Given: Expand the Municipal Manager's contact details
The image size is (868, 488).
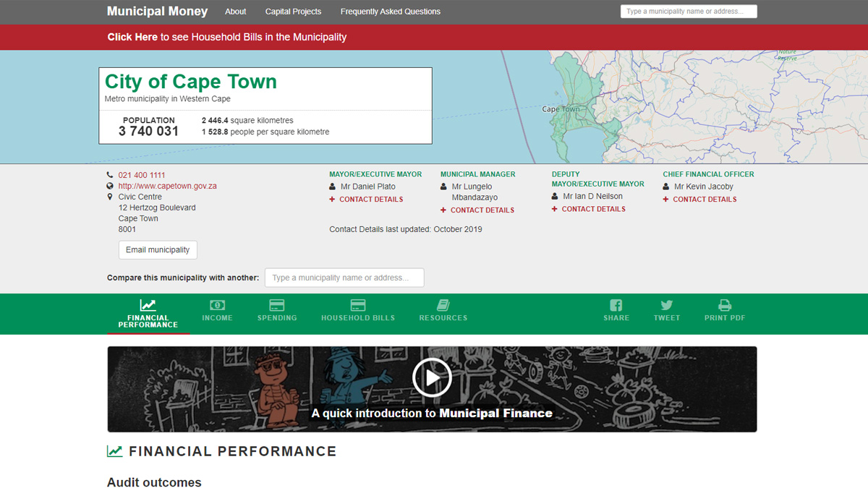Looking at the screenshot, I should click(477, 210).
